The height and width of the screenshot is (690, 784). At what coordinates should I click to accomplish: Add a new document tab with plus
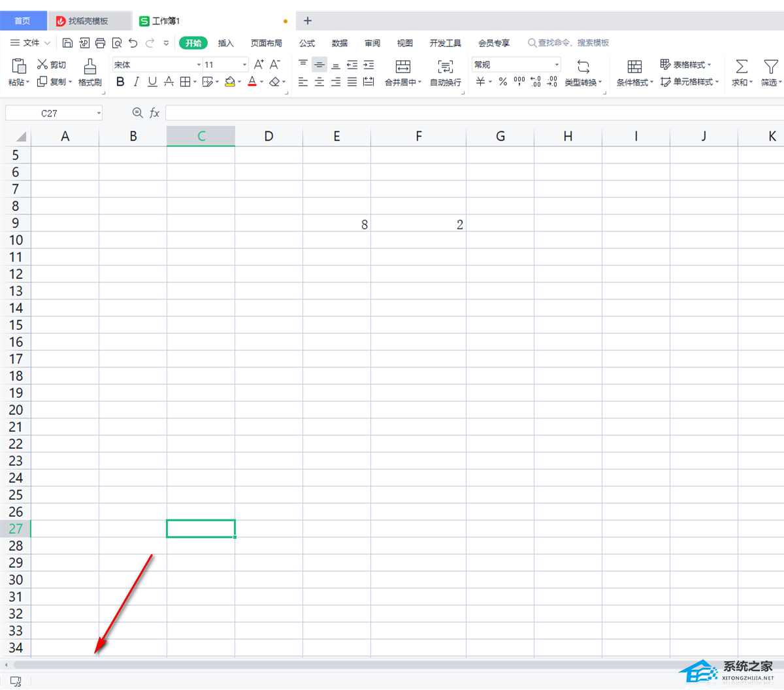(308, 21)
